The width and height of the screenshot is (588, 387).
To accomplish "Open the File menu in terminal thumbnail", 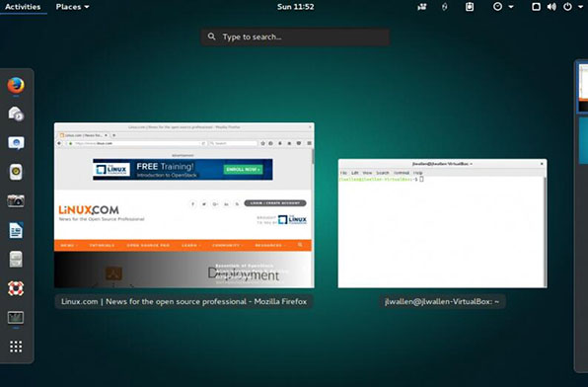I will point(343,173).
